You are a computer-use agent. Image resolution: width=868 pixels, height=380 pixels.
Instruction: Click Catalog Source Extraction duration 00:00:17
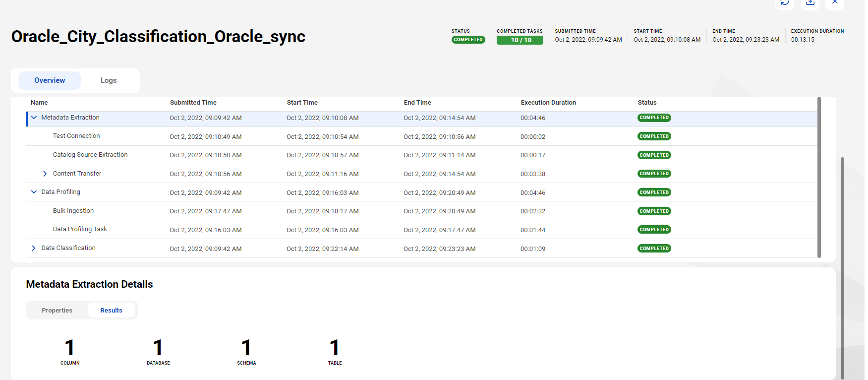point(533,155)
